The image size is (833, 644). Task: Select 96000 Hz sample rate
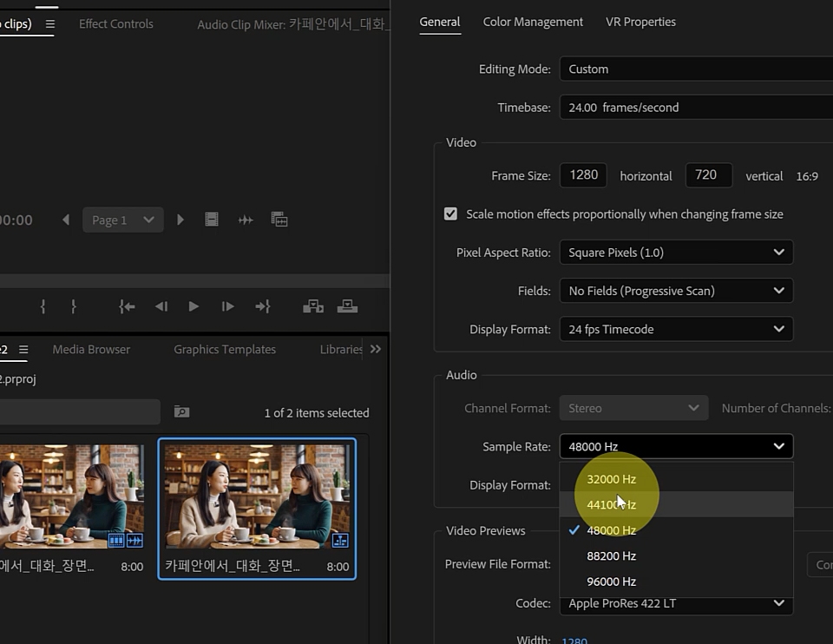click(676, 582)
